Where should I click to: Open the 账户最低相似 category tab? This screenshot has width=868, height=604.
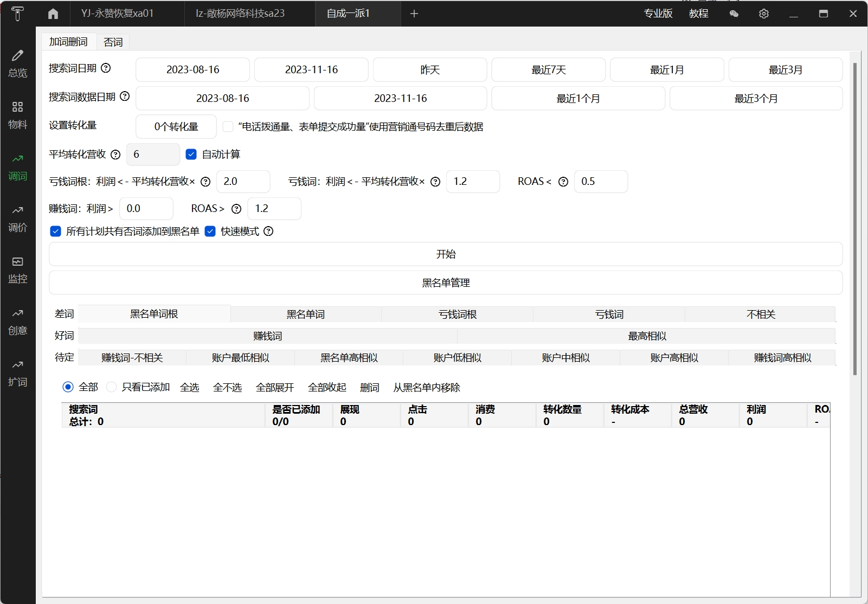241,357
